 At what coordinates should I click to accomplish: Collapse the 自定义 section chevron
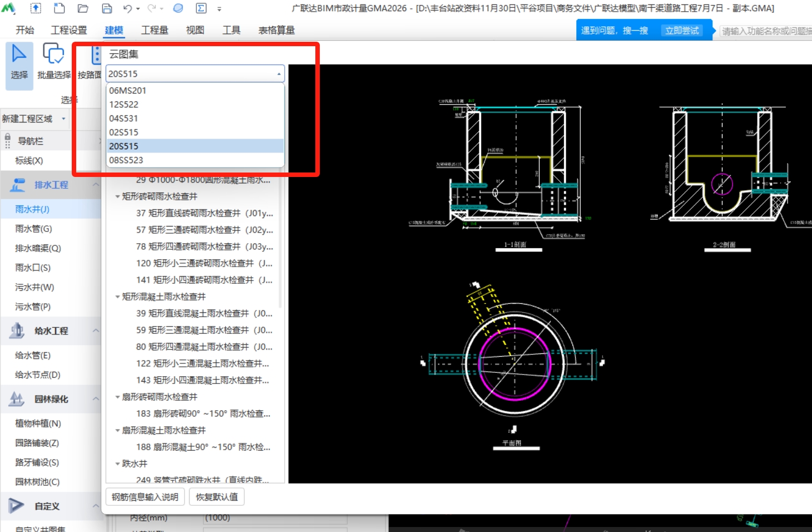(x=96, y=506)
